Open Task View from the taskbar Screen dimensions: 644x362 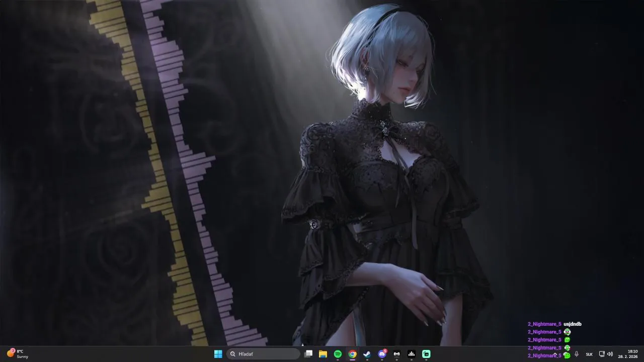tap(308, 354)
